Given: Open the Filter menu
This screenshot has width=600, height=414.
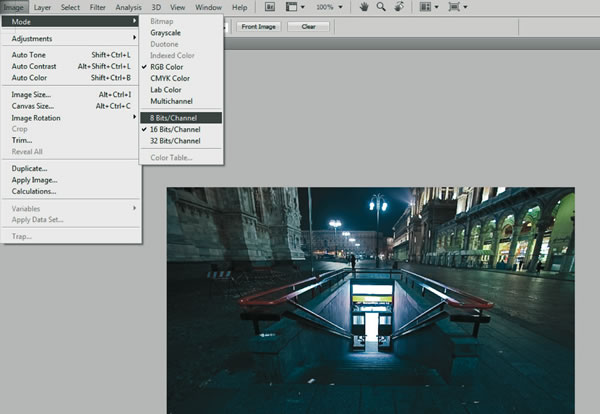Looking at the screenshot, I should (98, 7).
